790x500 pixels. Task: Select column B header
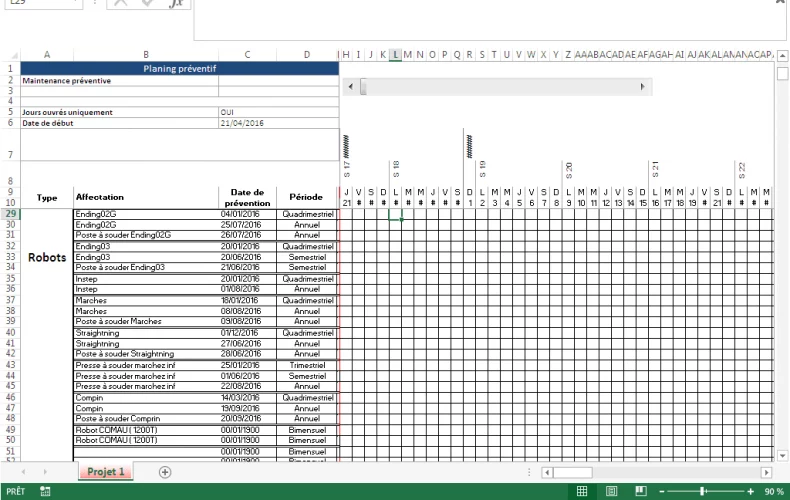(146, 54)
